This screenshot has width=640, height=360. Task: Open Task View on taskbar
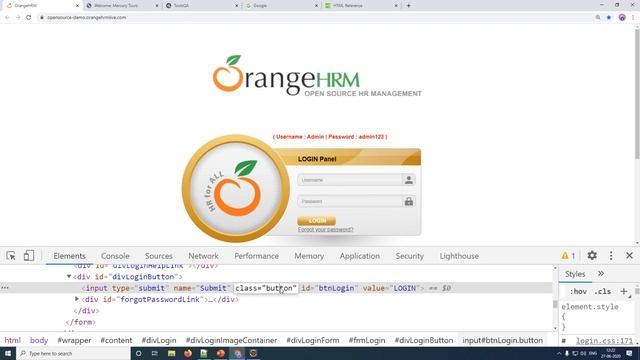point(155,353)
